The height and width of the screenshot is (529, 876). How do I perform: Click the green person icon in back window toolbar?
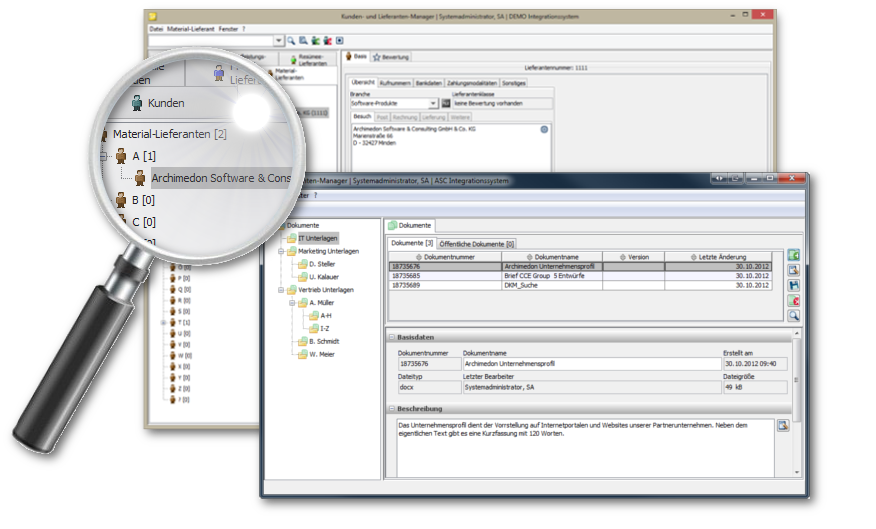click(x=316, y=40)
